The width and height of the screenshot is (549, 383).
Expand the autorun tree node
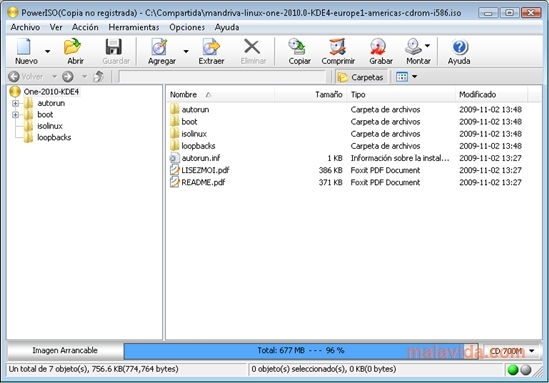(x=15, y=103)
